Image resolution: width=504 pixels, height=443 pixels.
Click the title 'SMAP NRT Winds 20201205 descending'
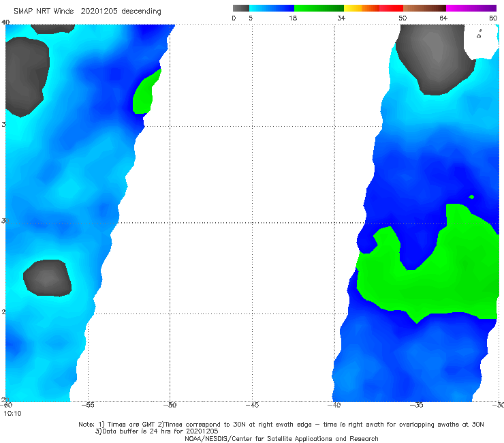tap(87, 12)
